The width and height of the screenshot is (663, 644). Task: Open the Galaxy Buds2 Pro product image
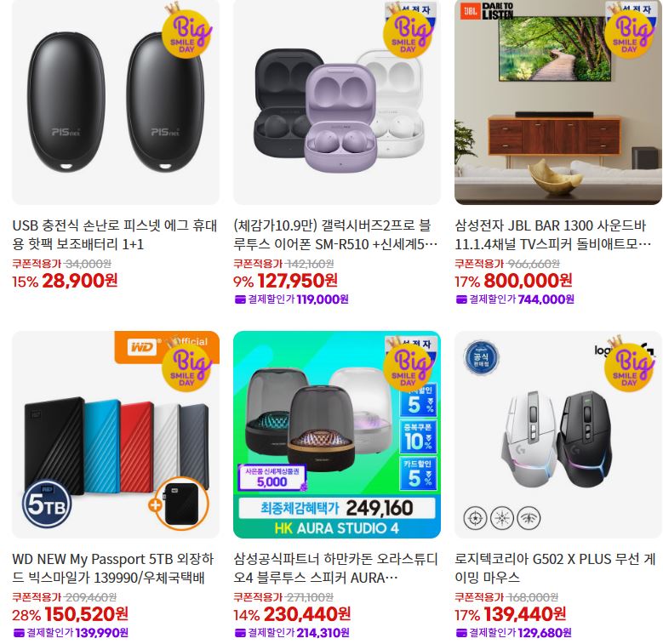click(x=336, y=102)
